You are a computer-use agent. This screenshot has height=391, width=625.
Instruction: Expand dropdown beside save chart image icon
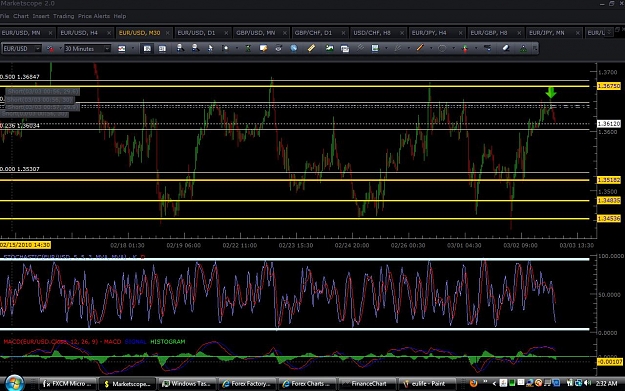386,49
